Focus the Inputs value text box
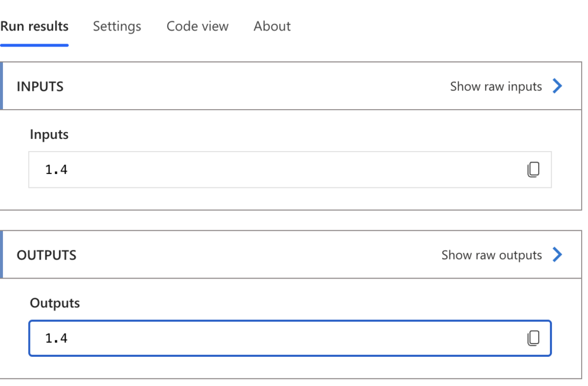Viewport: 588px width, 386px height. pyautogui.click(x=276, y=169)
